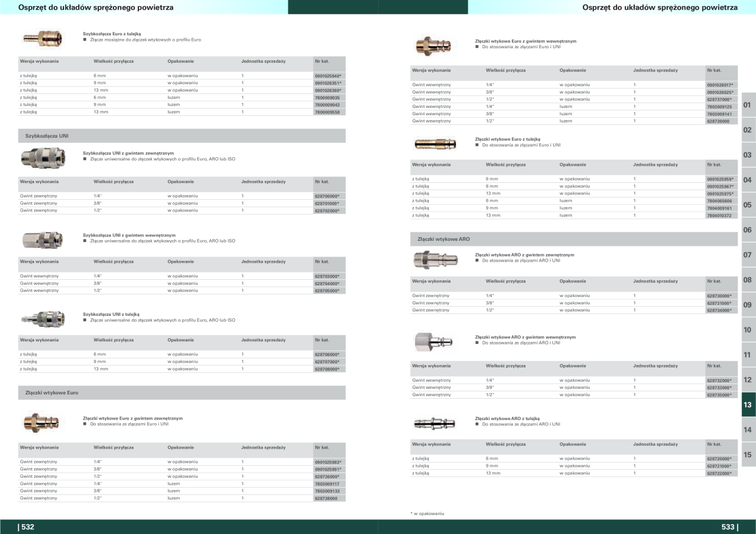The image size is (756, 534).
Task: Click catalog number 0901026360*
Action: pyautogui.click(x=328, y=90)
